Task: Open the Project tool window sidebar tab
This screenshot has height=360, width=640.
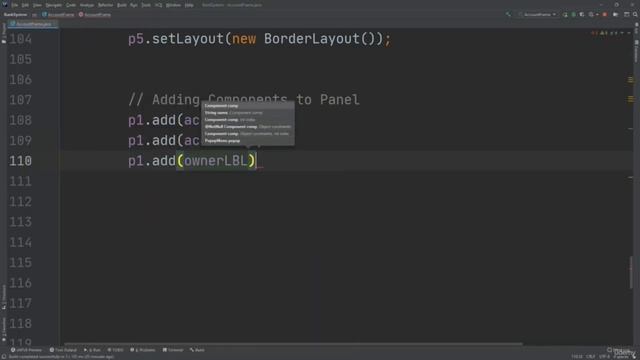Action: pyautogui.click(x=4, y=33)
